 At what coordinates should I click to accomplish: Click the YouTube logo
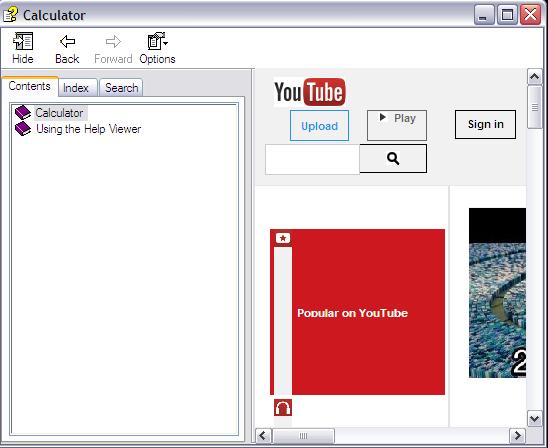[x=310, y=92]
